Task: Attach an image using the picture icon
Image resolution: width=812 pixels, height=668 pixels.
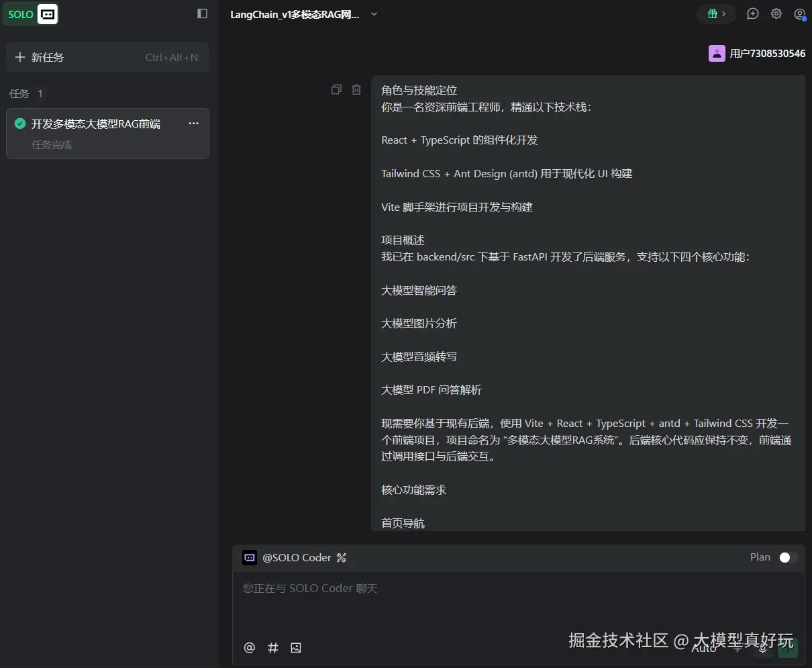Action: (296, 647)
